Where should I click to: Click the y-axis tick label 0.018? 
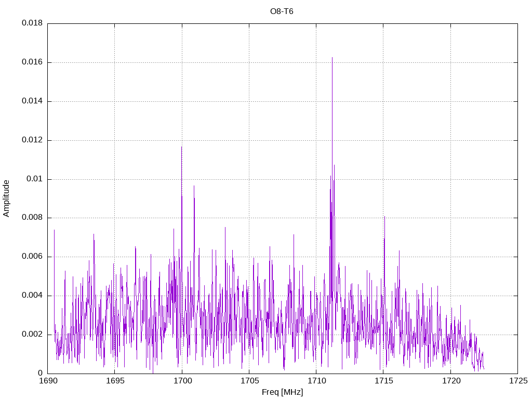pyautogui.click(x=32, y=23)
